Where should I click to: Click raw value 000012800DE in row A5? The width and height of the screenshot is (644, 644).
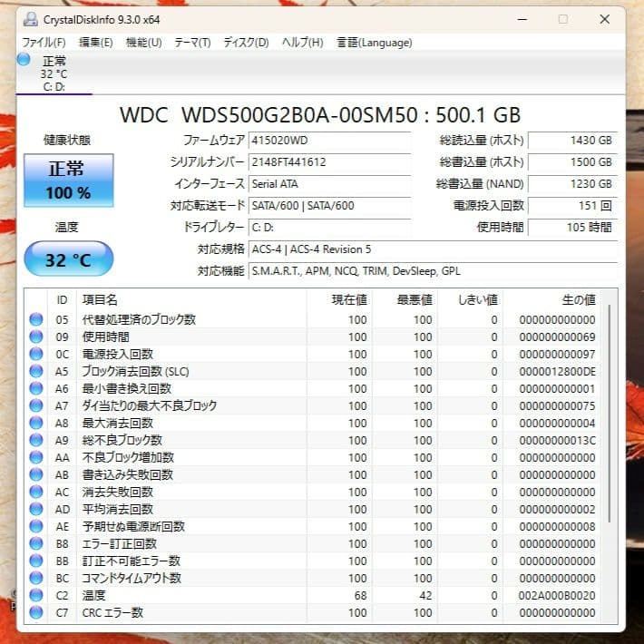557,372
